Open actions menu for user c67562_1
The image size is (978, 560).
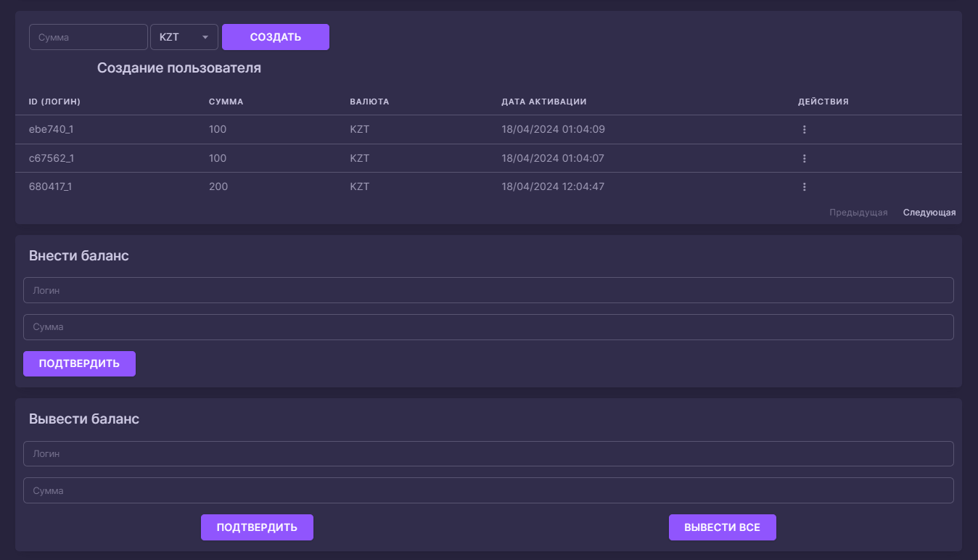804,158
